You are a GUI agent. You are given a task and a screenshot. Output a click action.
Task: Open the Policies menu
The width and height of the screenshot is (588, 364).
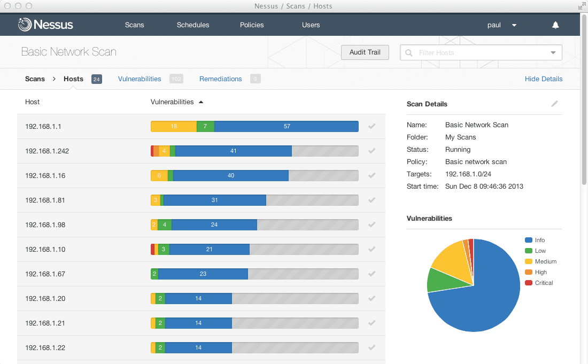(252, 25)
